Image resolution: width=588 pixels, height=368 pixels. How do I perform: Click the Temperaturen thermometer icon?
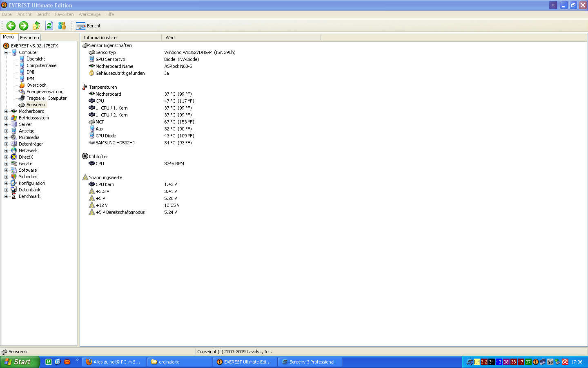tap(85, 87)
